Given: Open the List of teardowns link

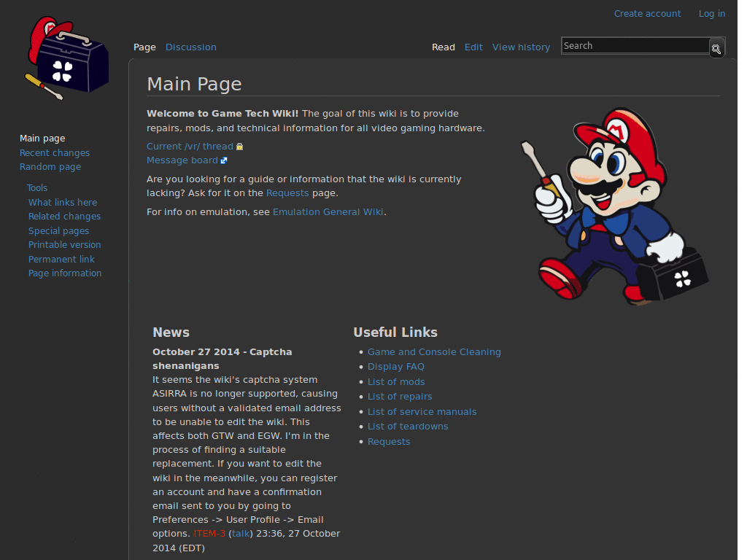Looking at the screenshot, I should pyautogui.click(x=408, y=427).
